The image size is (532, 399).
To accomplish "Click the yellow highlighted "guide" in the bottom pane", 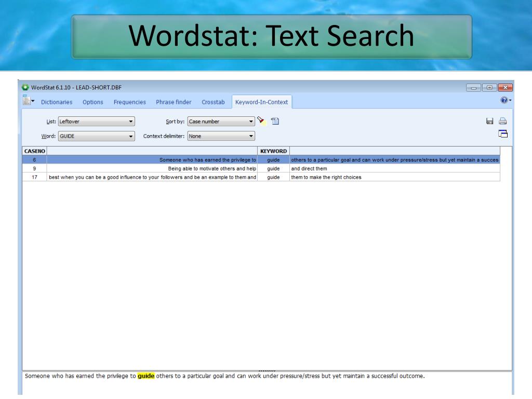I will pyautogui.click(x=146, y=376).
